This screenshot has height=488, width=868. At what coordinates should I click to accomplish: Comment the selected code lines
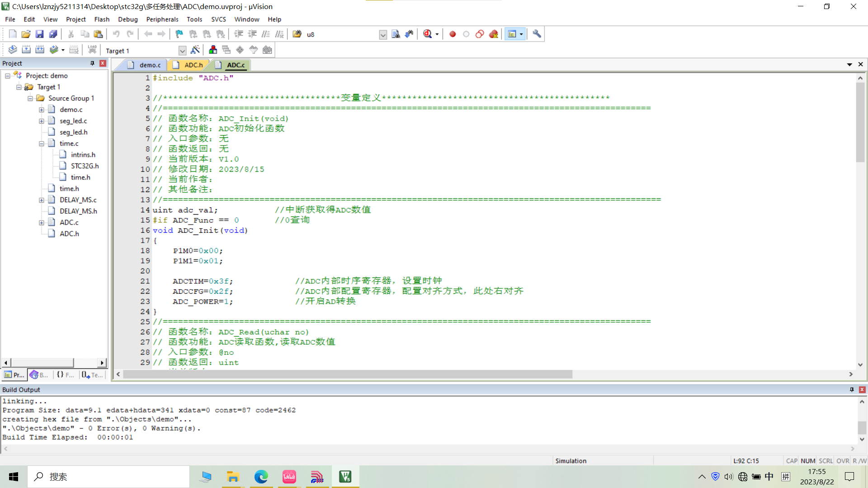click(266, 34)
